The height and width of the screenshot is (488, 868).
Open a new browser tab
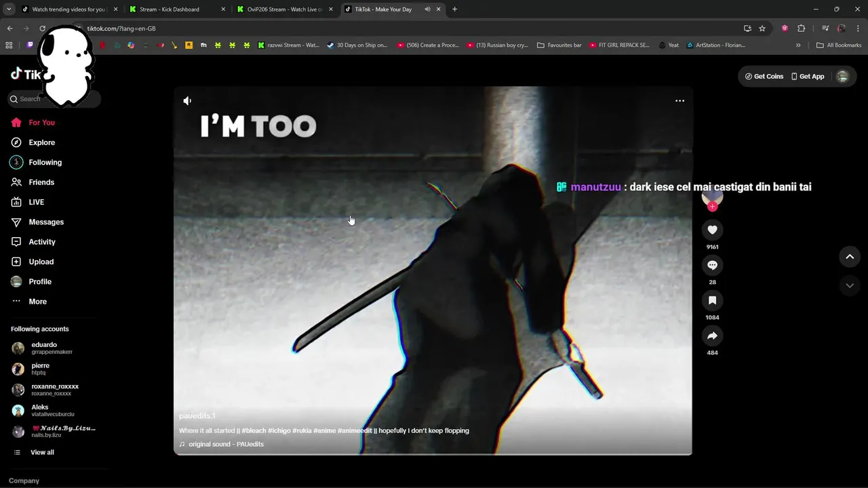454,9
